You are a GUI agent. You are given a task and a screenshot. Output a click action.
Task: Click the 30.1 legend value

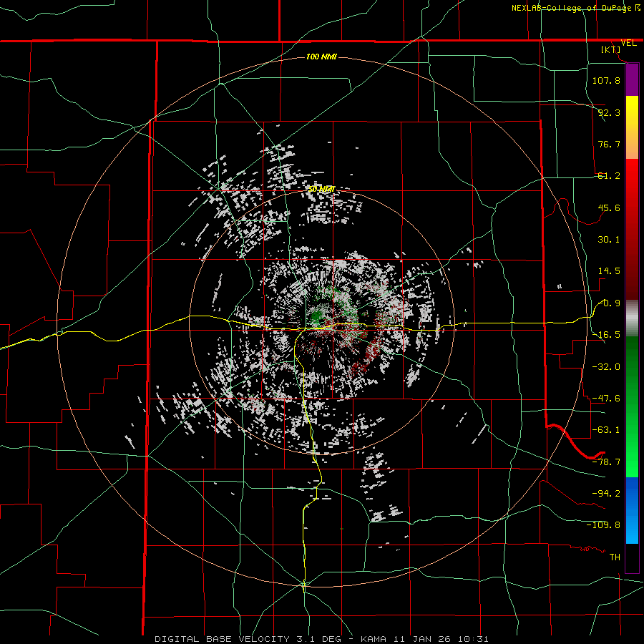click(609, 240)
